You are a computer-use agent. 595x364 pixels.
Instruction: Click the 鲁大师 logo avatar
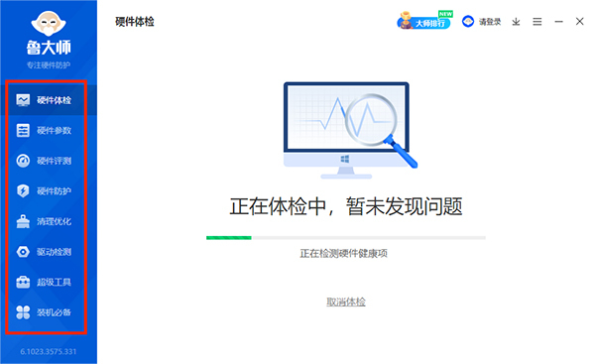tap(49, 23)
